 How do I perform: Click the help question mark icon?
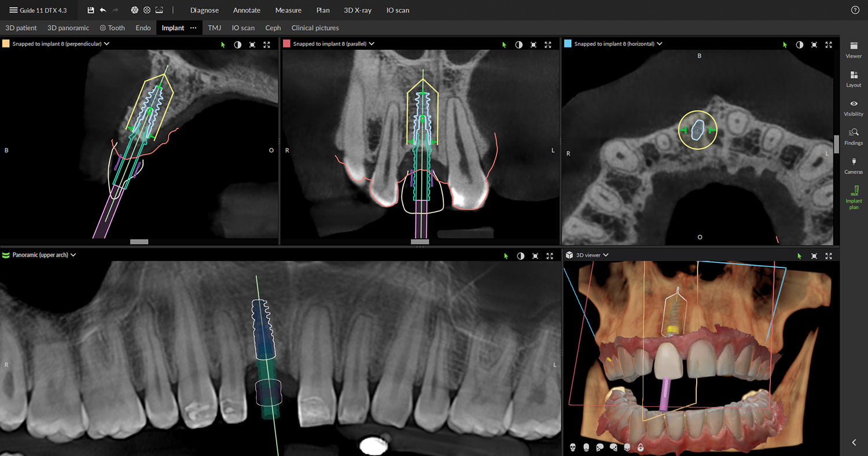(855, 10)
